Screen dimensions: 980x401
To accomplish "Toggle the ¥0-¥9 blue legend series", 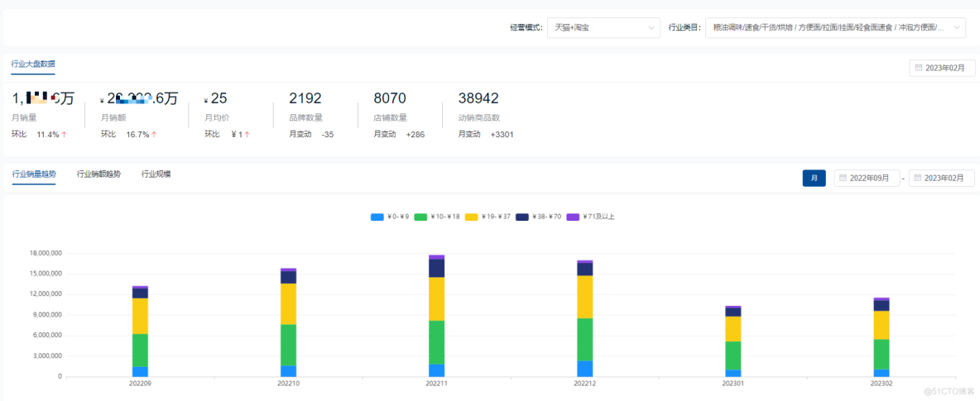I will tap(377, 217).
